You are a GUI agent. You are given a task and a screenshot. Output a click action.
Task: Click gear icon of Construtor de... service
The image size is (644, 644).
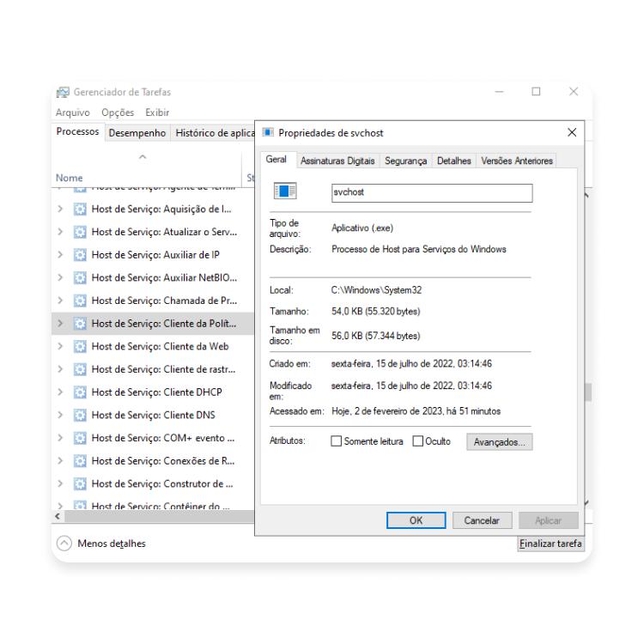coord(80,484)
